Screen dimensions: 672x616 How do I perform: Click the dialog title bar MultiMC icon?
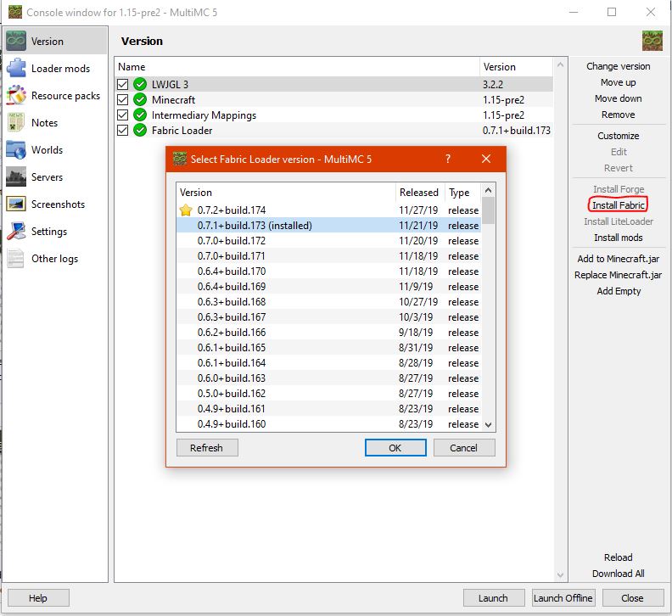(x=180, y=159)
